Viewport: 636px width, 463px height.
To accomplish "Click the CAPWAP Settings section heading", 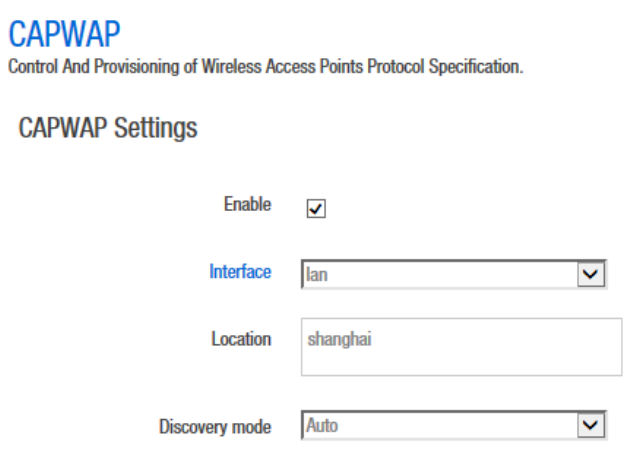I will [x=108, y=128].
